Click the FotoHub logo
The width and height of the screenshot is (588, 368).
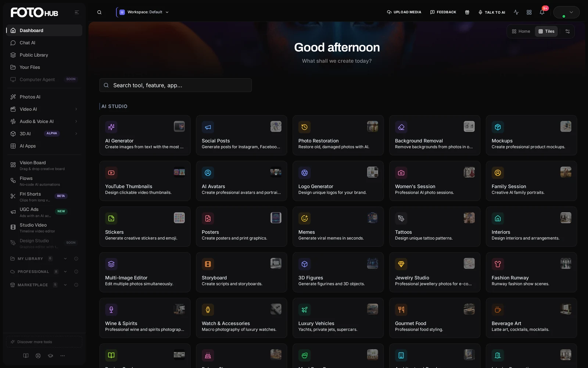click(34, 13)
